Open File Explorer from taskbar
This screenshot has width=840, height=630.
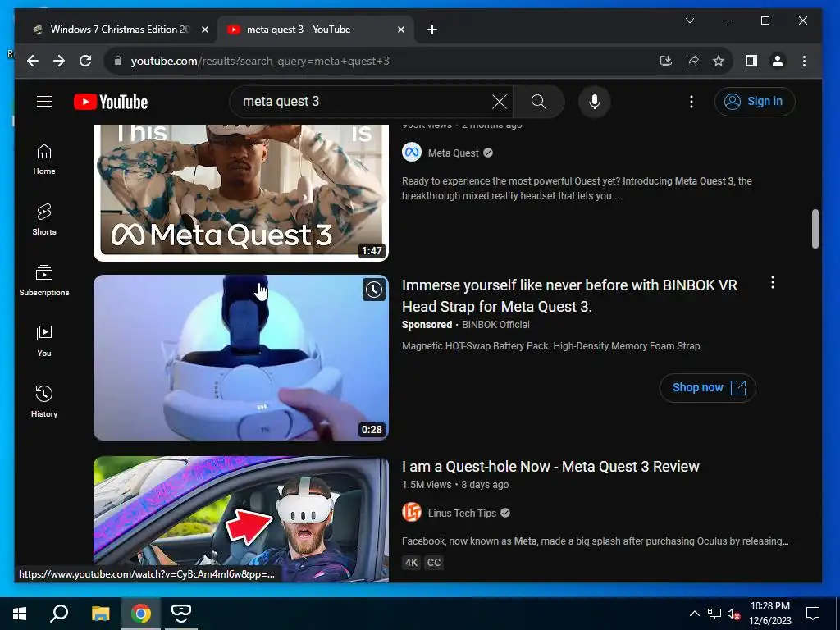pos(100,614)
